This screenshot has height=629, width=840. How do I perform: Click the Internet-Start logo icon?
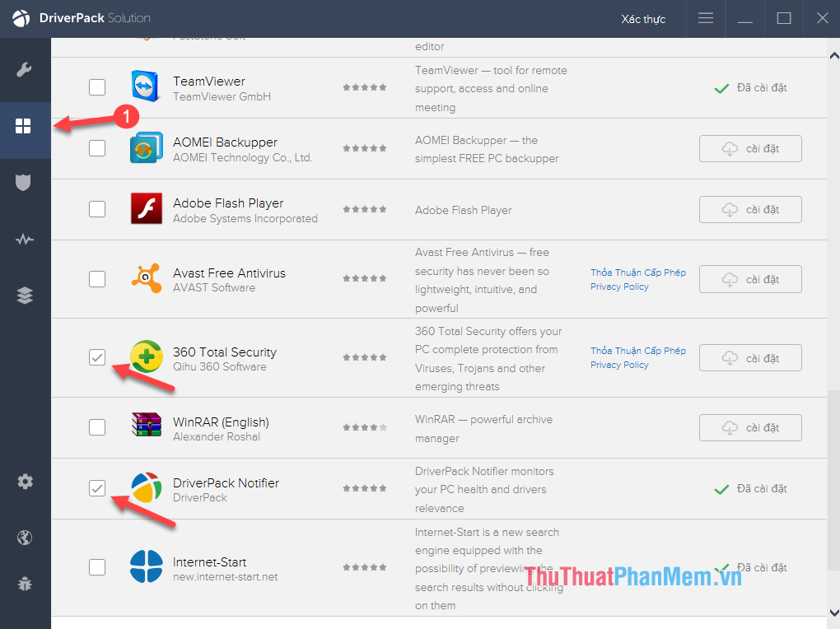coord(146,566)
